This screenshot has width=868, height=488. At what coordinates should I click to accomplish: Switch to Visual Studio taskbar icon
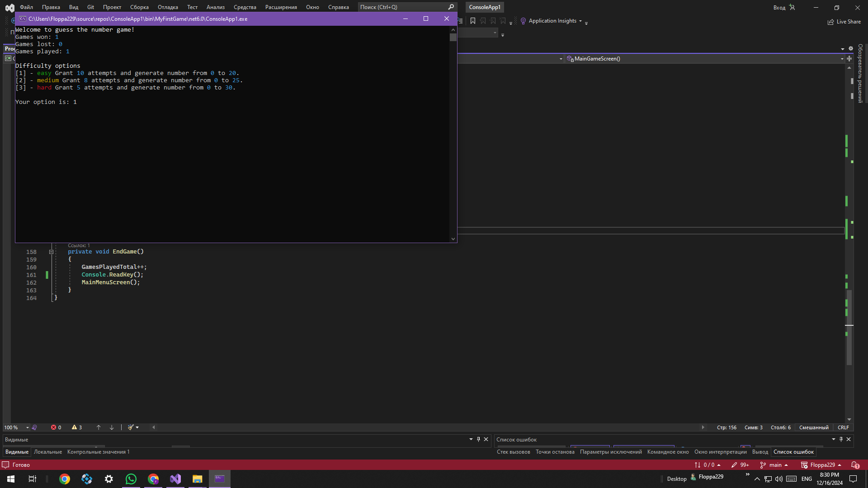[175, 479]
